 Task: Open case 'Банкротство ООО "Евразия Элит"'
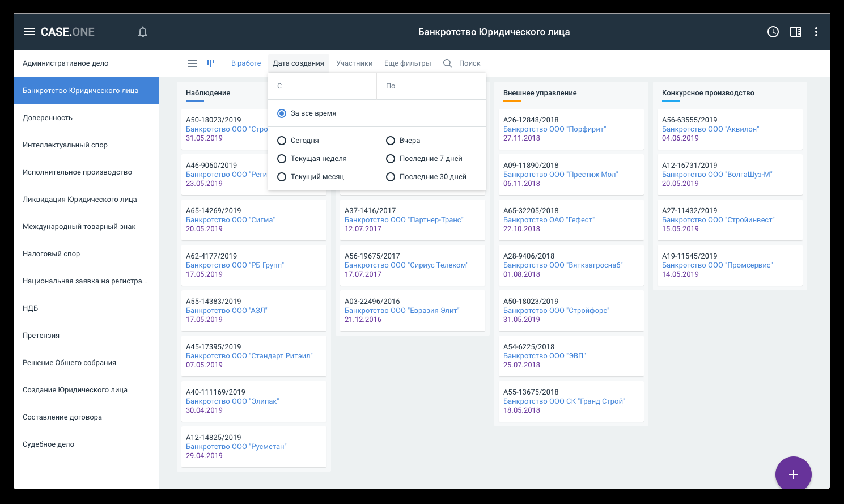[x=402, y=311]
